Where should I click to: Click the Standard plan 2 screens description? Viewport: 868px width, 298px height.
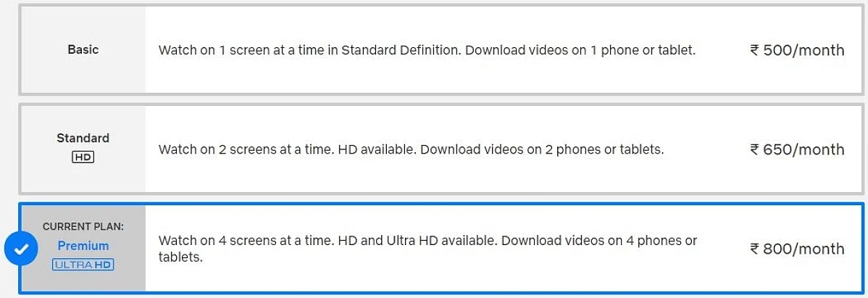(x=411, y=149)
